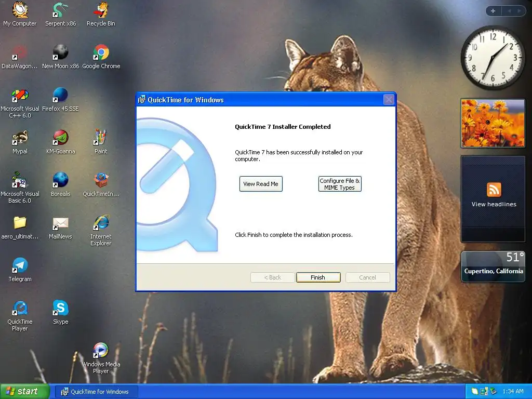Screen dimensions: 532x399
Task: Select the MailNews envelope icon
Action: (60, 227)
